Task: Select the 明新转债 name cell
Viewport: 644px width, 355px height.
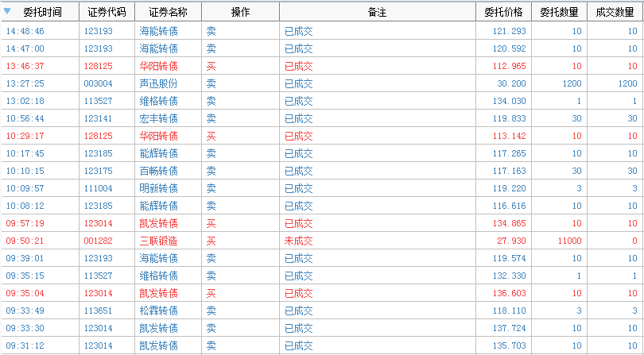Action: (158, 188)
